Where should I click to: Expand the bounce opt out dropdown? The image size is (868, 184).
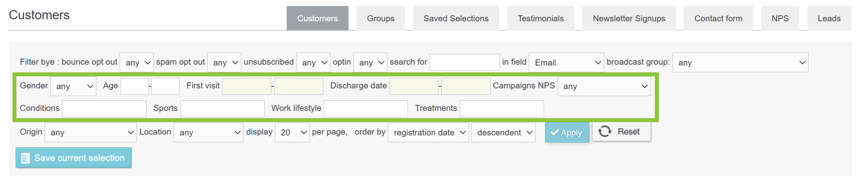coord(137,63)
